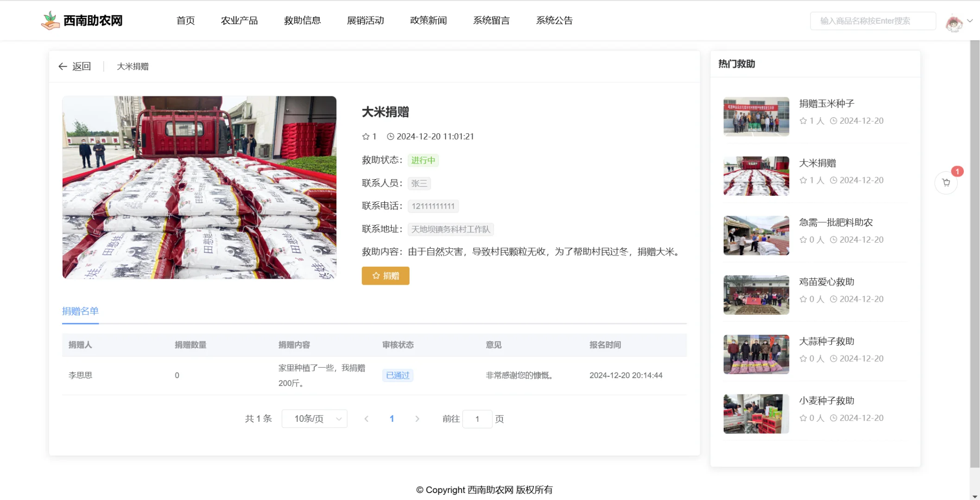Image resolution: width=980 pixels, height=500 pixels.
Task: Click the product search input field
Action: [872, 20]
